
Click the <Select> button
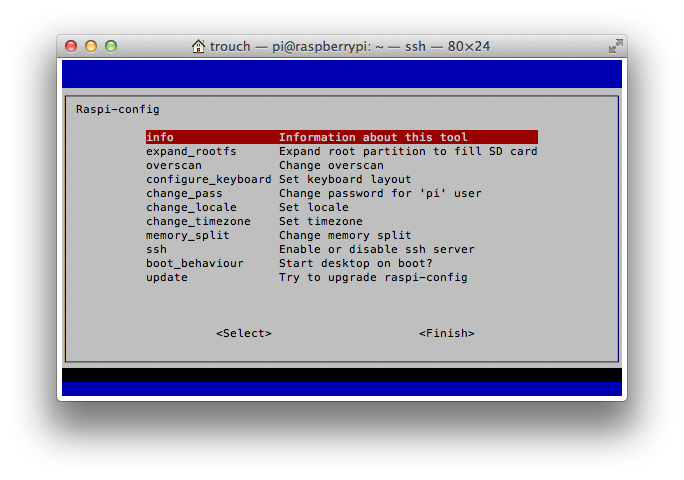tap(244, 333)
